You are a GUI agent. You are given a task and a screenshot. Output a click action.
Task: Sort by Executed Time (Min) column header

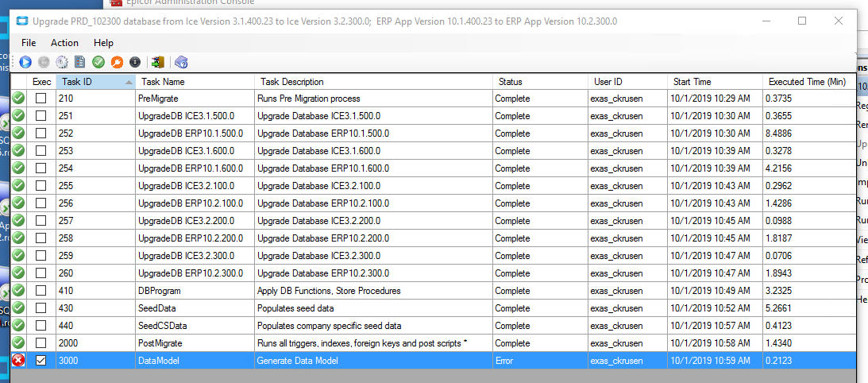pyautogui.click(x=808, y=82)
